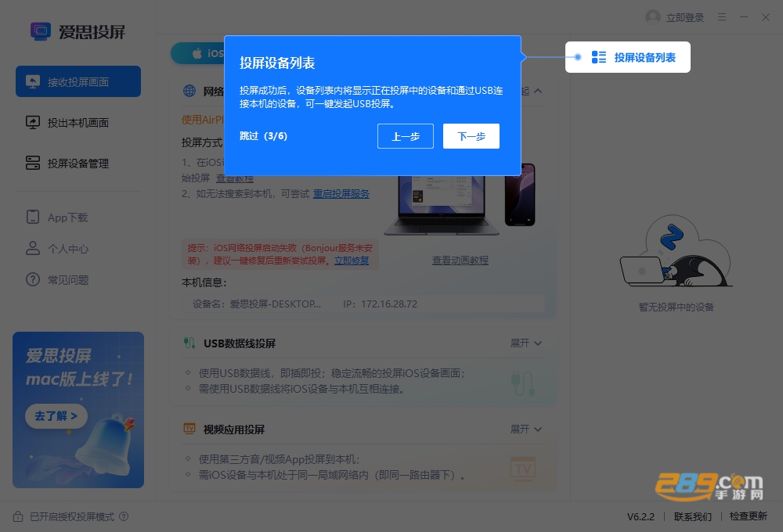783x532 pixels.
Task: Click the App下载 phone icon
Action: coord(33,217)
